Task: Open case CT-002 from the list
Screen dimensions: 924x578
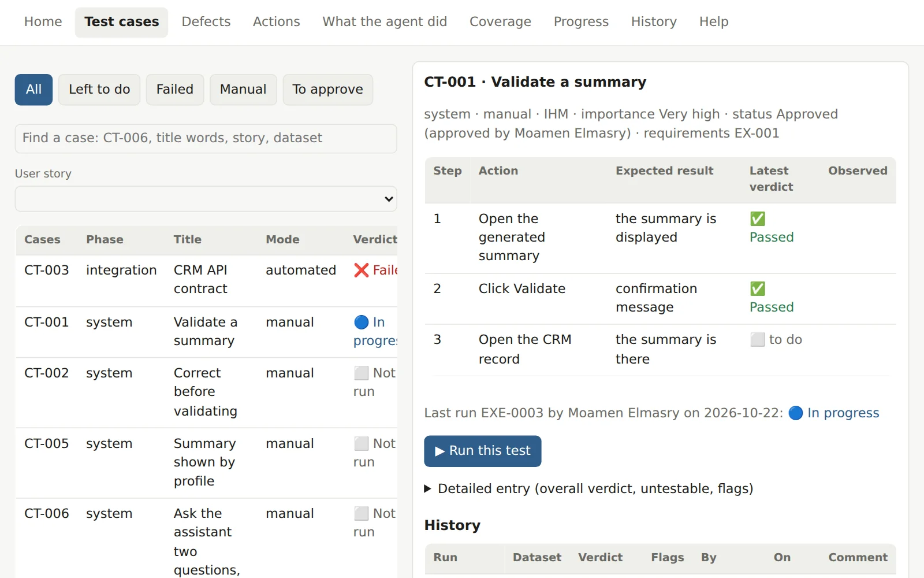Action: click(x=46, y=373)
